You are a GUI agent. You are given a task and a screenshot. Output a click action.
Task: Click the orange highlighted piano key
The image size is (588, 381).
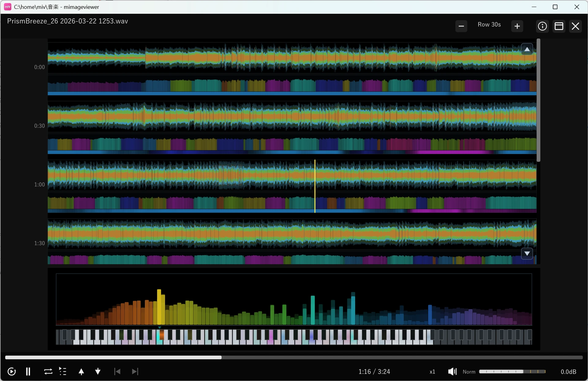(162, 335)
